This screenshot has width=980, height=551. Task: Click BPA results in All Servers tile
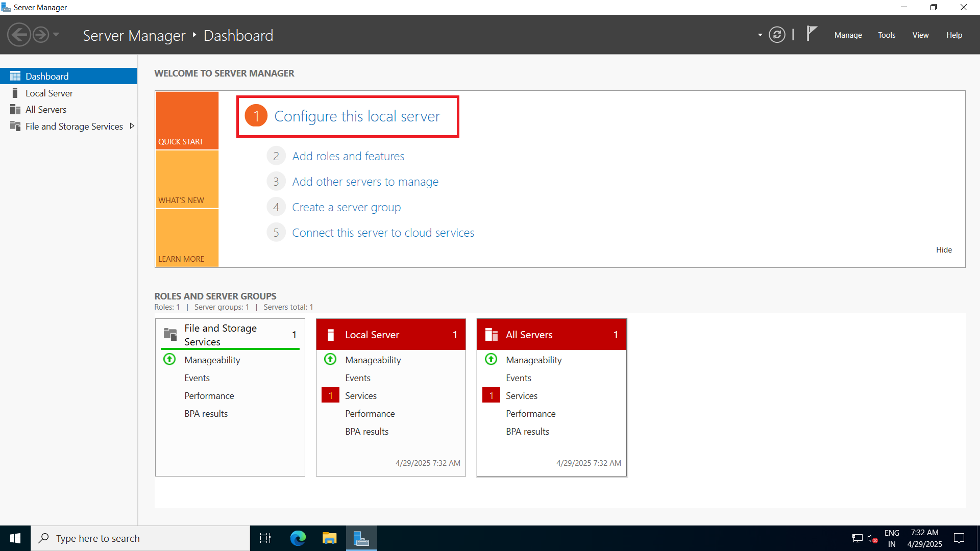click(528, 431)
